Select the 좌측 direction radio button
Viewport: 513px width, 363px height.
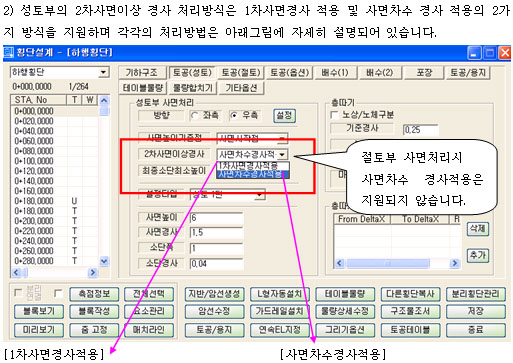(194, 116)
